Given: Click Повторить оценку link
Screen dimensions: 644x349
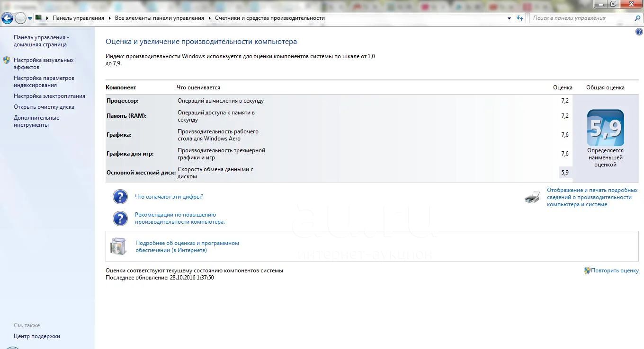Looking at the screenshot, I should point(615,271).
